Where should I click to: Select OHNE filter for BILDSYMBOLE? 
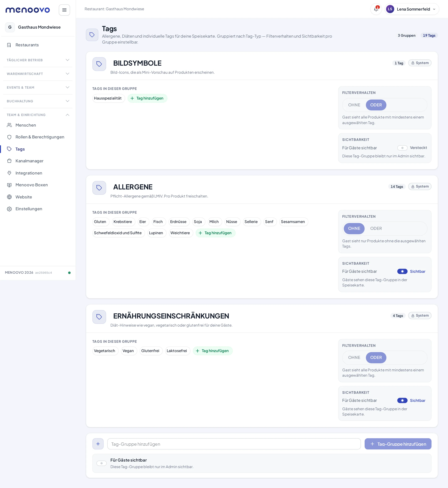coord(354,105)
